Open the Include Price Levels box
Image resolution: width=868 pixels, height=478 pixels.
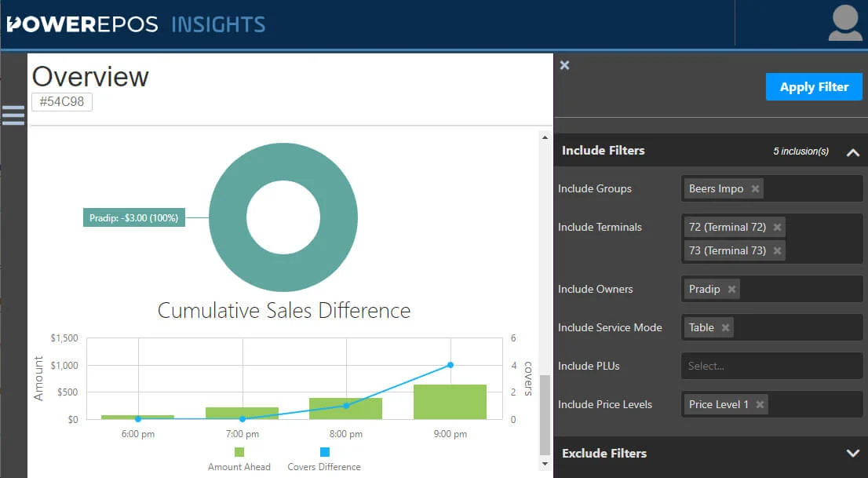[x=771, y=405]
